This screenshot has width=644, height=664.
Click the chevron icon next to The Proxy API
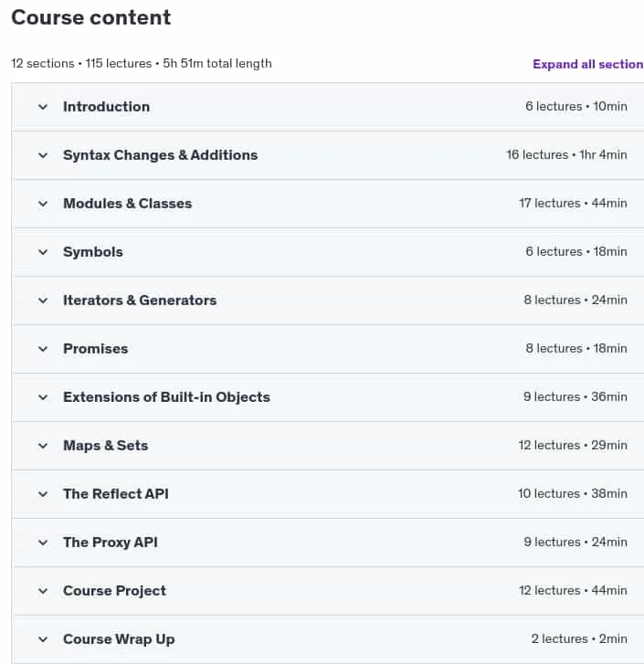tap(43, 543)
